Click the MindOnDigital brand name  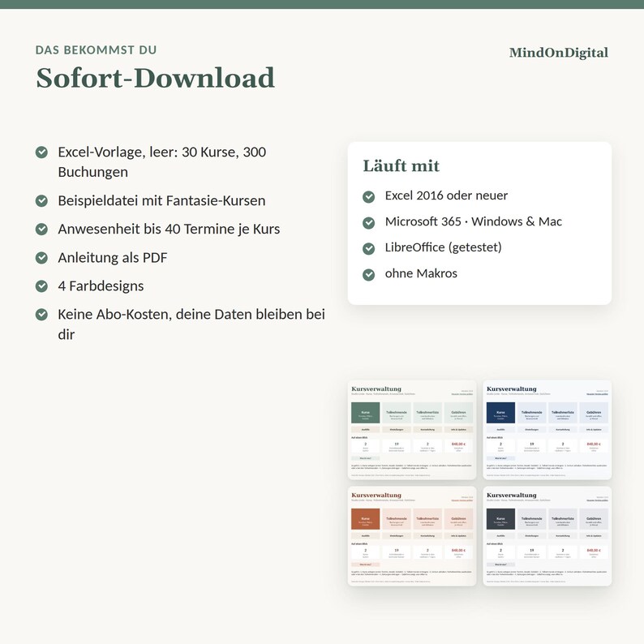click(559, 53)
